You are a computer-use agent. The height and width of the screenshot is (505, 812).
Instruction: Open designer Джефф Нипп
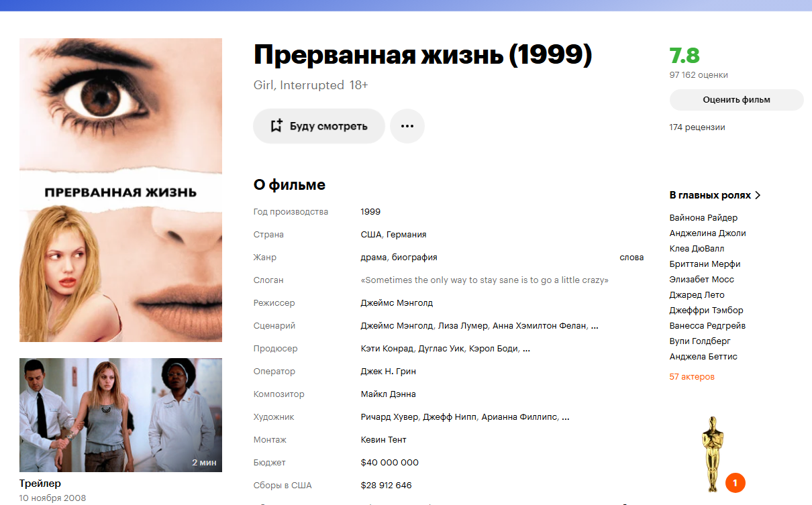450,417
